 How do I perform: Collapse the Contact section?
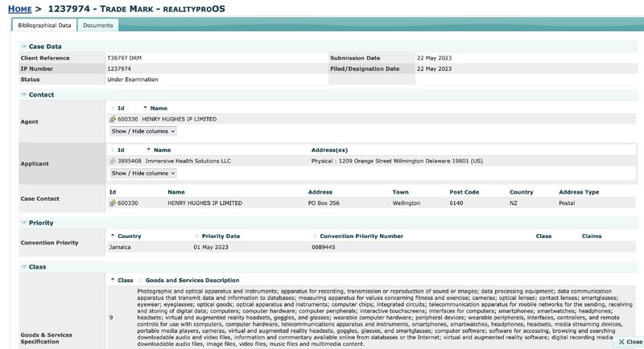[23, 95]
